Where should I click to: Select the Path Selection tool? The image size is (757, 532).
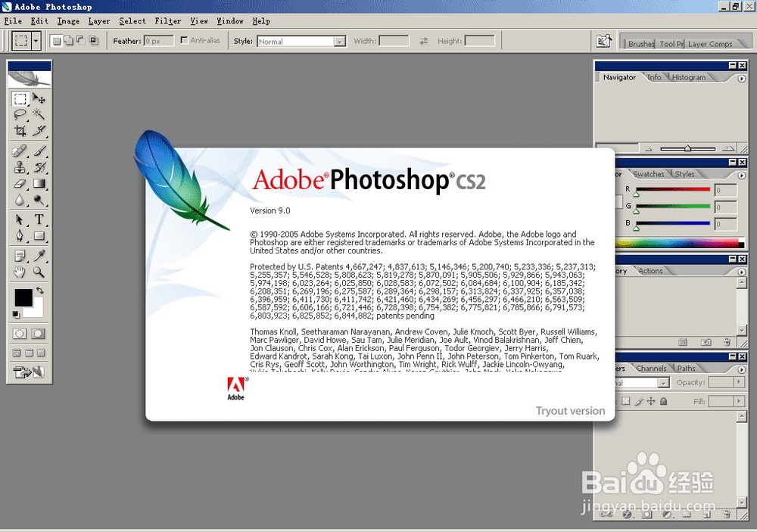point(20,219)
